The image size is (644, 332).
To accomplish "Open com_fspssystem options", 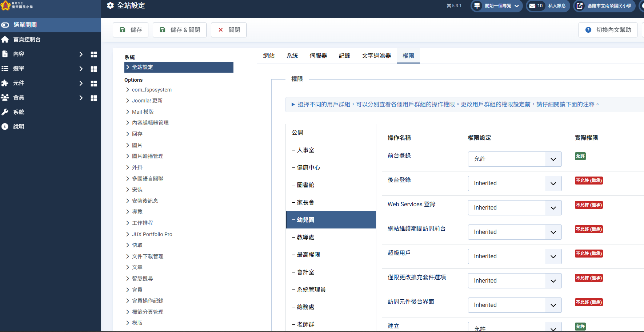I will pyautogui.click(x=152, y=90).
